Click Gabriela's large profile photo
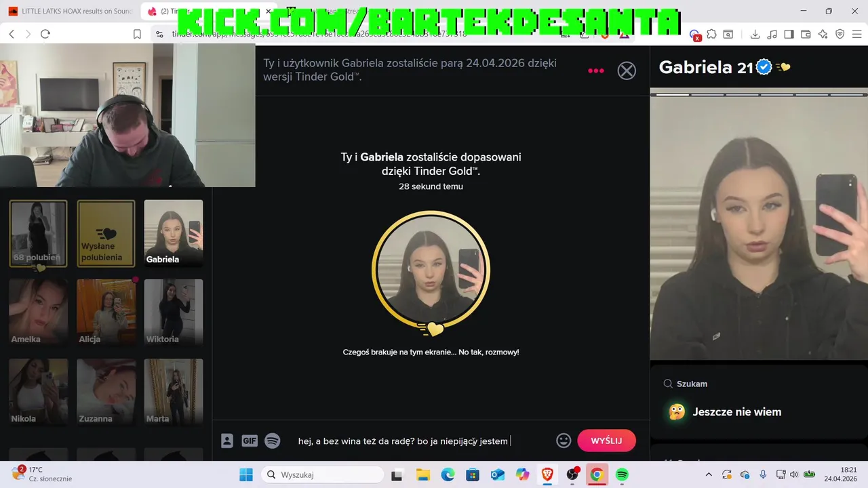 [759, 228]
